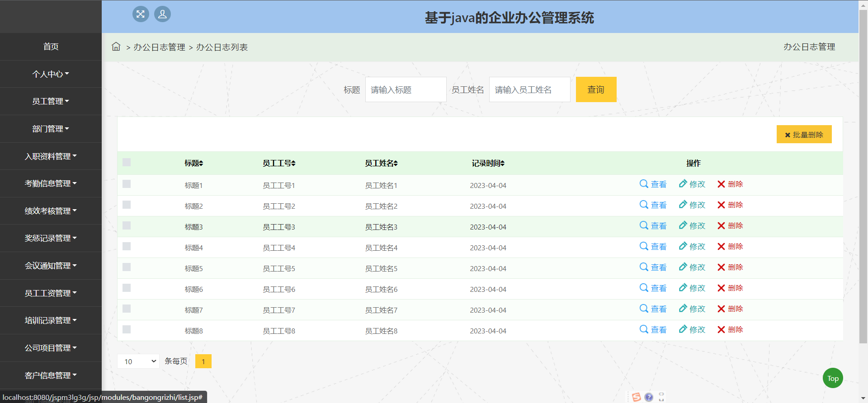Screen dimensions: 868x403
Task: Focus the 员工姓名 search input field
Action: click(529, 89)
